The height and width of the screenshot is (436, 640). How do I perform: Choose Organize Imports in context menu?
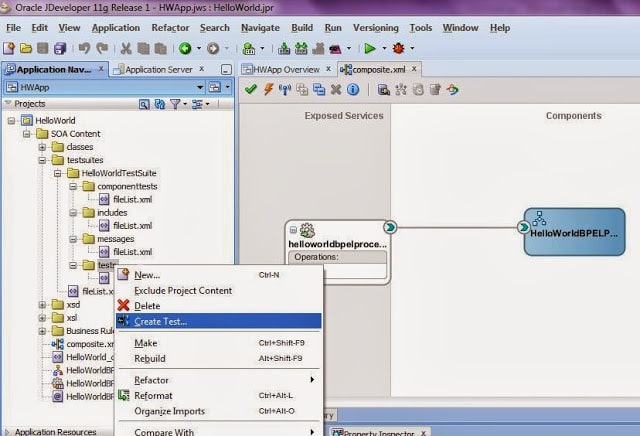219,411
